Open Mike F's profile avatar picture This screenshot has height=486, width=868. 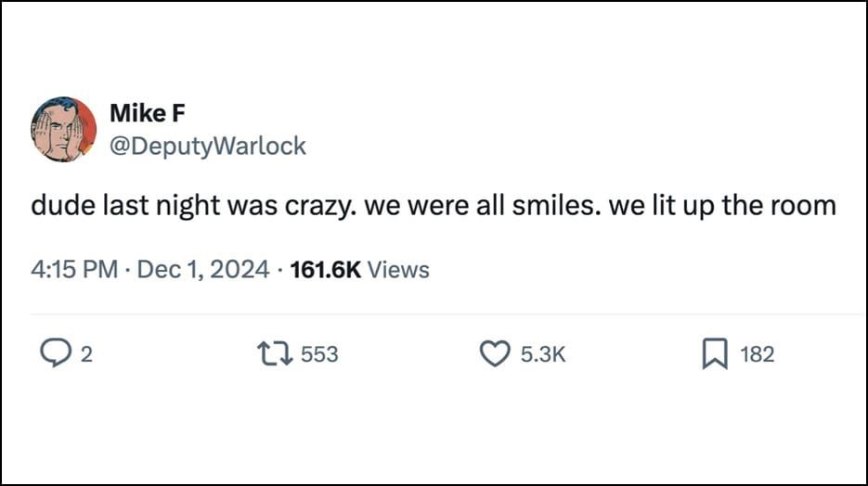point(64,130)
